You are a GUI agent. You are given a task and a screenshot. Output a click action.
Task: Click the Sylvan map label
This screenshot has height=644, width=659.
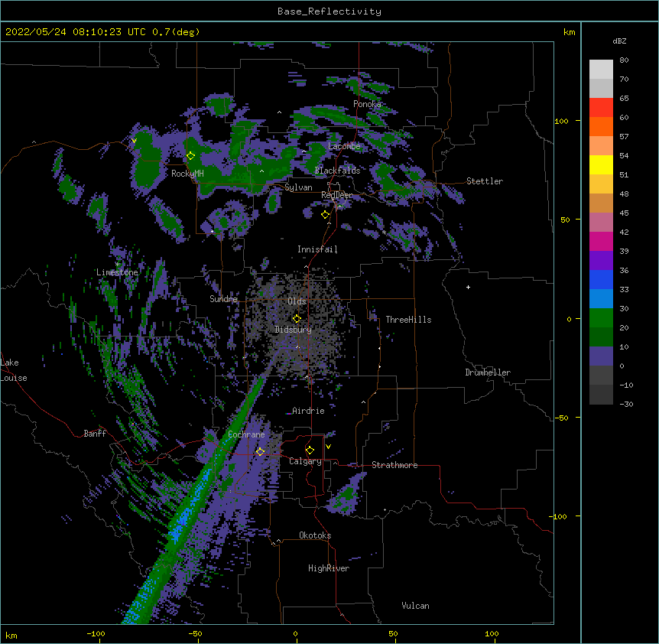pos(298,187)
